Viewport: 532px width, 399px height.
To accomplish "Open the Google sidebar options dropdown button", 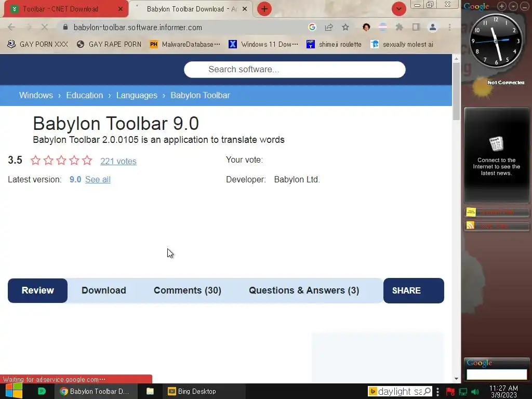I will [x=513, y=6].
